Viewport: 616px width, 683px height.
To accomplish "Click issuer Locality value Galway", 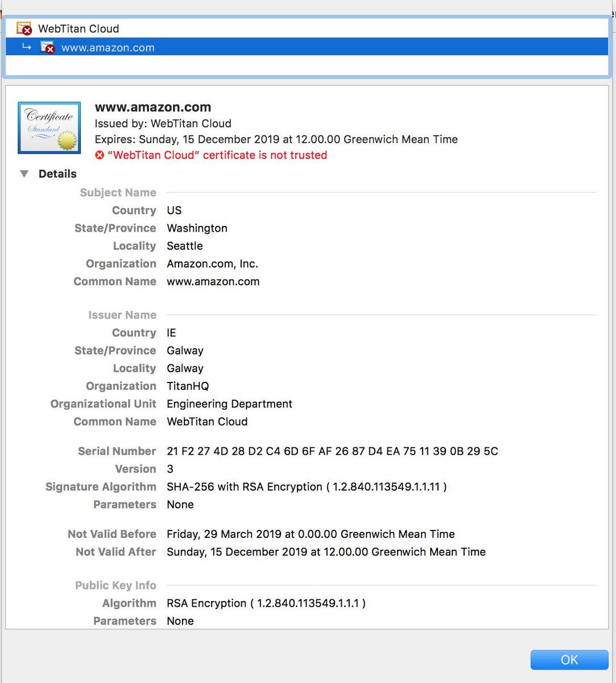I will pos(185,368).
